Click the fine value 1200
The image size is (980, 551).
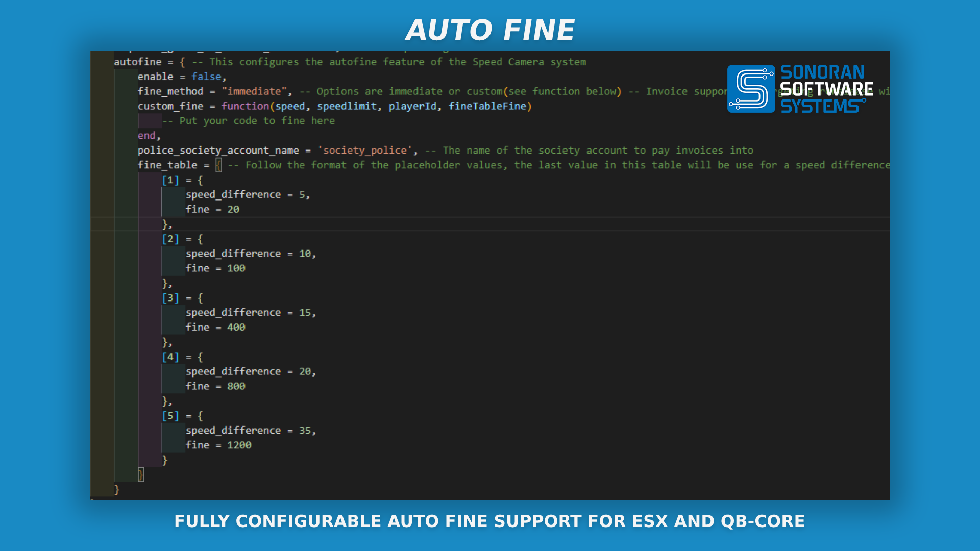(x=239, y=445)
